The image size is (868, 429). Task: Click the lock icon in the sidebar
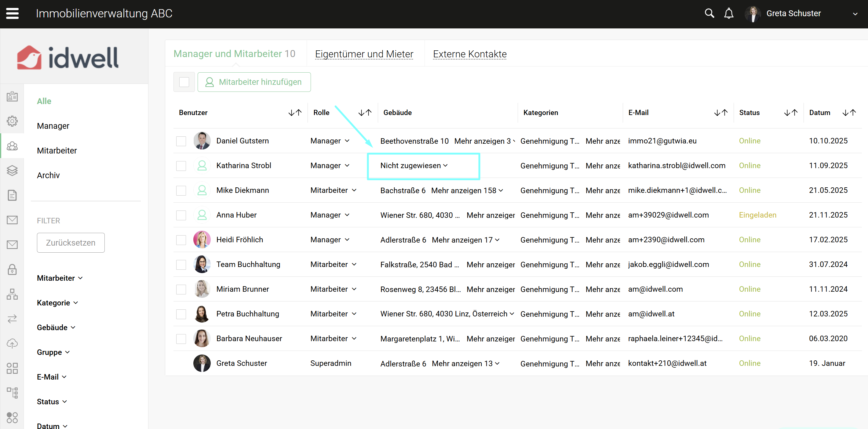click(x=12, y=269)
